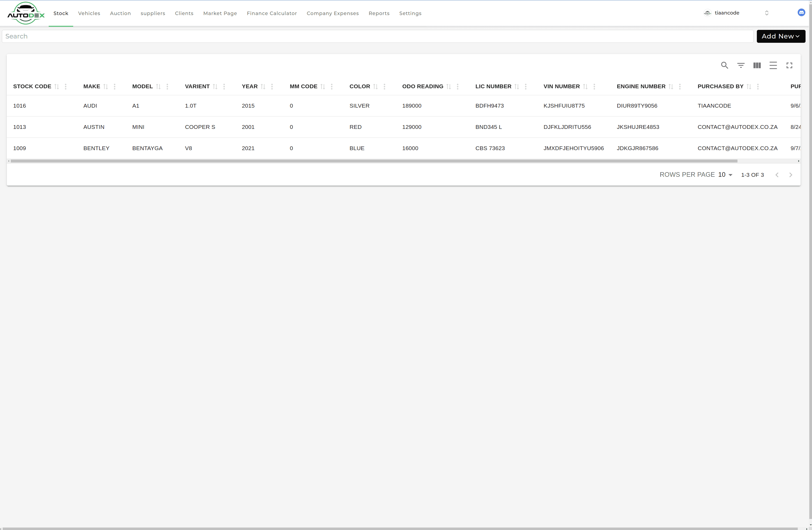The image size is (812, 530).
Task: Click the 189000 odo reading cell
Action: pos(411,106)
